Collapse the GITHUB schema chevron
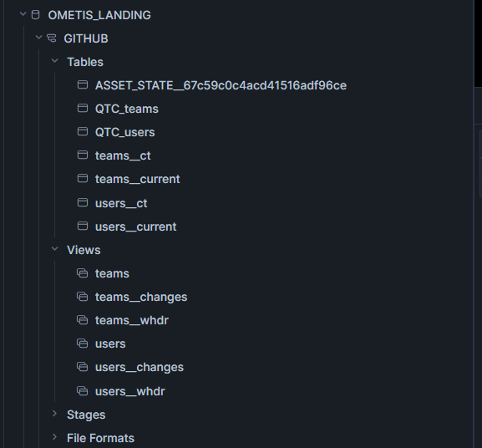The width and height of the screenshot is (482, 448). (x=38, y=38)
